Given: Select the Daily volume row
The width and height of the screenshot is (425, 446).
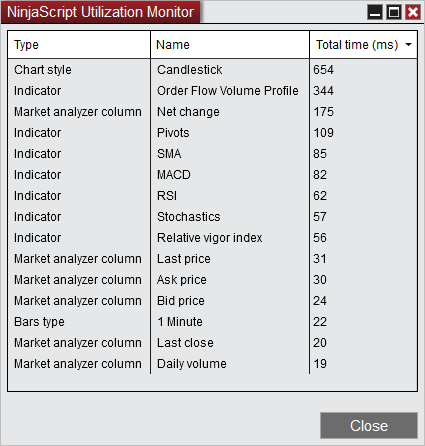Looking at the screenshot, I should pyautogui.click(x=212, y=364).
